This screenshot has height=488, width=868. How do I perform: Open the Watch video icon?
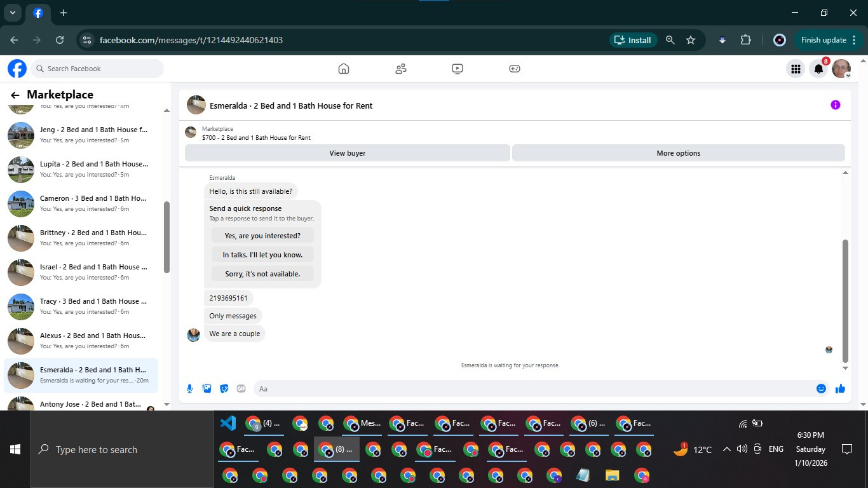pyautogui.click(x=458, y=69)
